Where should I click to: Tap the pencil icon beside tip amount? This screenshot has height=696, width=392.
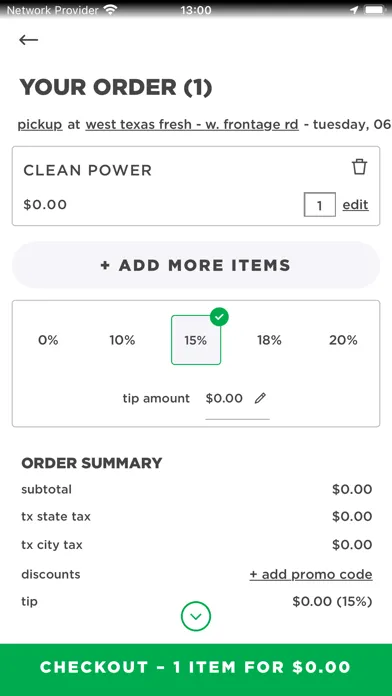[x=260, y=398]
